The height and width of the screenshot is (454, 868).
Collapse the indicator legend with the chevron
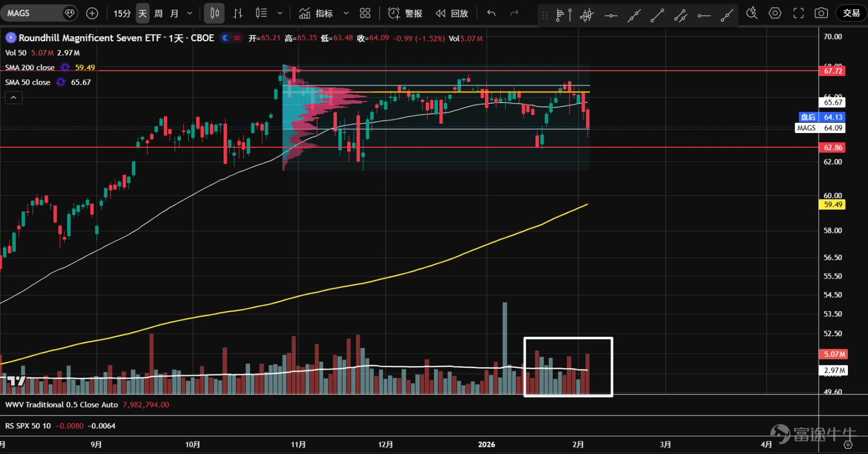click(14, 98)
